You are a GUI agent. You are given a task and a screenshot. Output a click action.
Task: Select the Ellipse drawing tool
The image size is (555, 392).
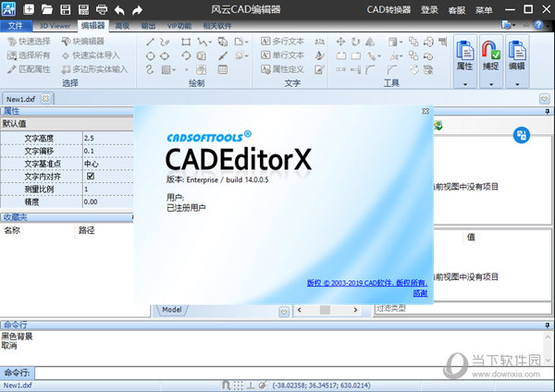[165, 55]
